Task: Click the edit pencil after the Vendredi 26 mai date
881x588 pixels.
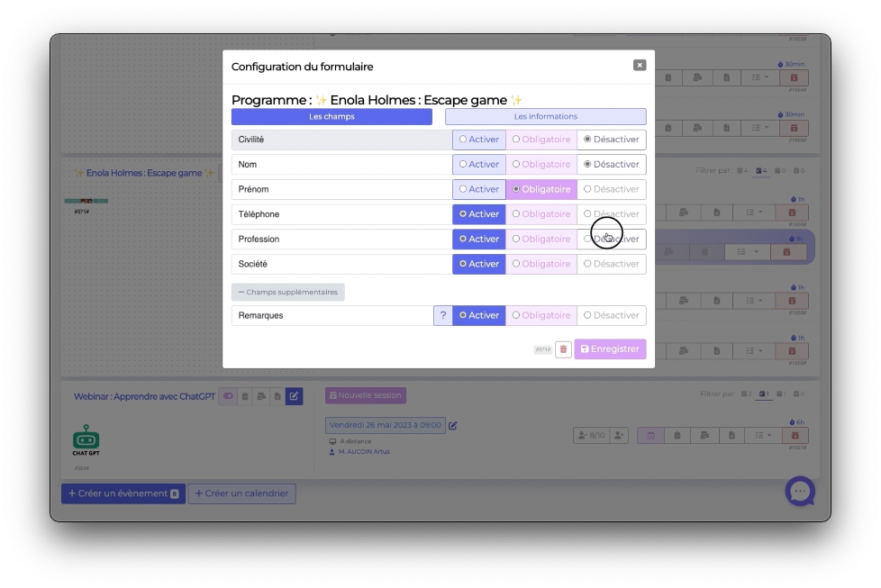Action: tap(453, 425)
